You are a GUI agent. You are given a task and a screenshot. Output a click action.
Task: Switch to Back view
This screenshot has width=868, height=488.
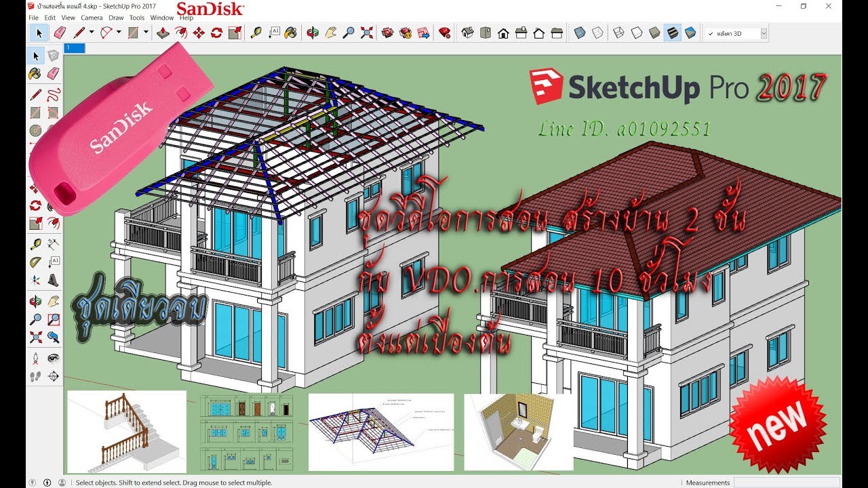tap(538, 33)
